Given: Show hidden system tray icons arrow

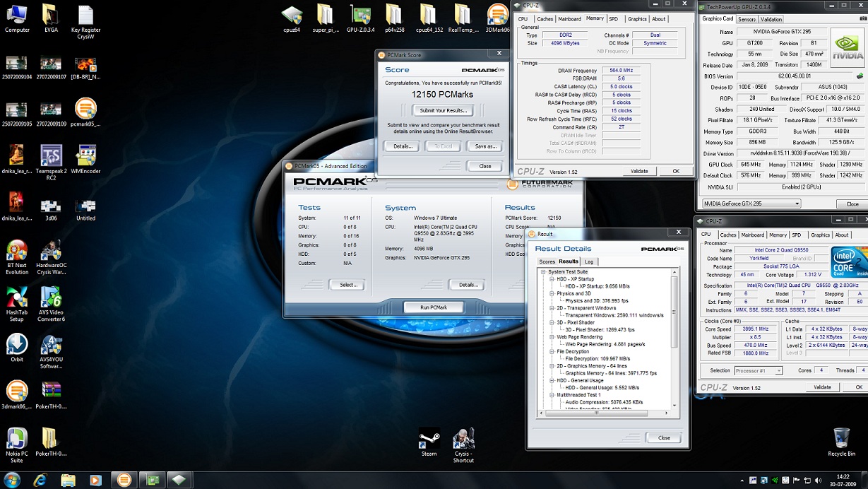Looking at the screenshot, I should point(741,481).
